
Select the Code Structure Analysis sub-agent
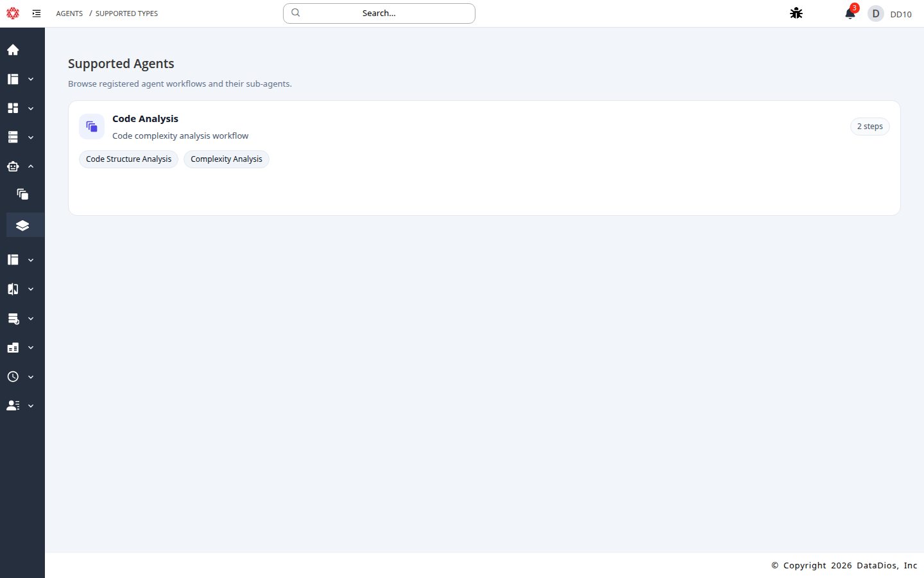coord(128,159)
